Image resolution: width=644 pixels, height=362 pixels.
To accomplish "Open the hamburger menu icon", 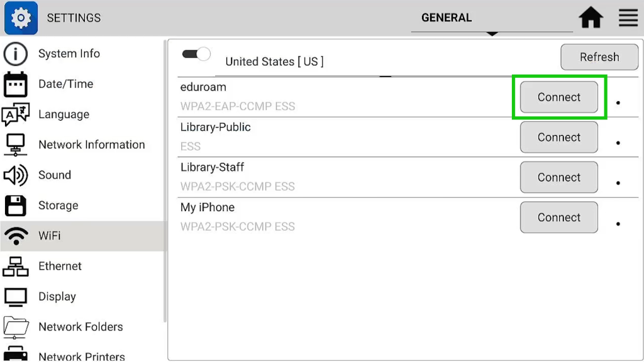I will [x=628, y=18].
